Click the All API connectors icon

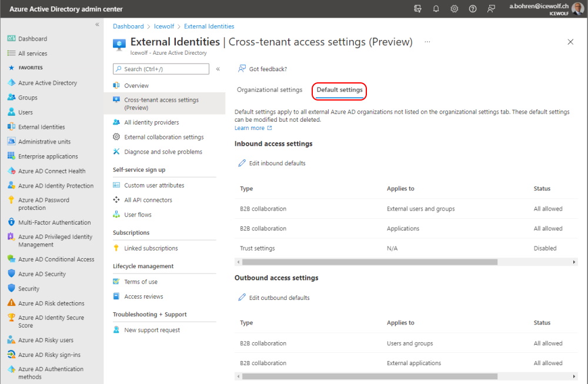click(116, 199)
